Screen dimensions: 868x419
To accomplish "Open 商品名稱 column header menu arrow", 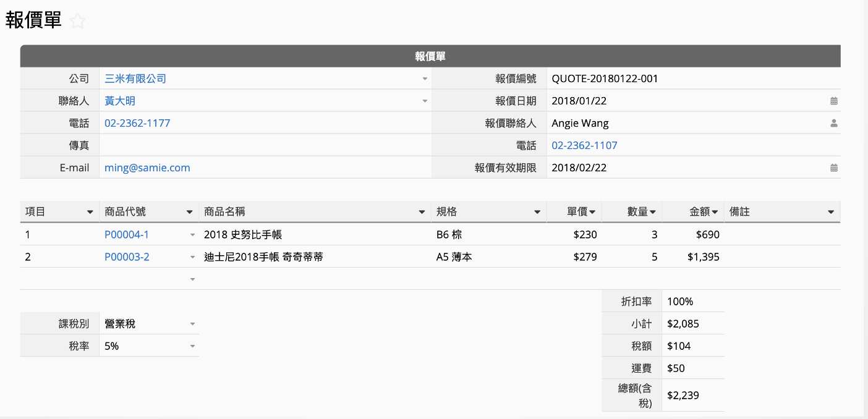I will pos(422,212).
